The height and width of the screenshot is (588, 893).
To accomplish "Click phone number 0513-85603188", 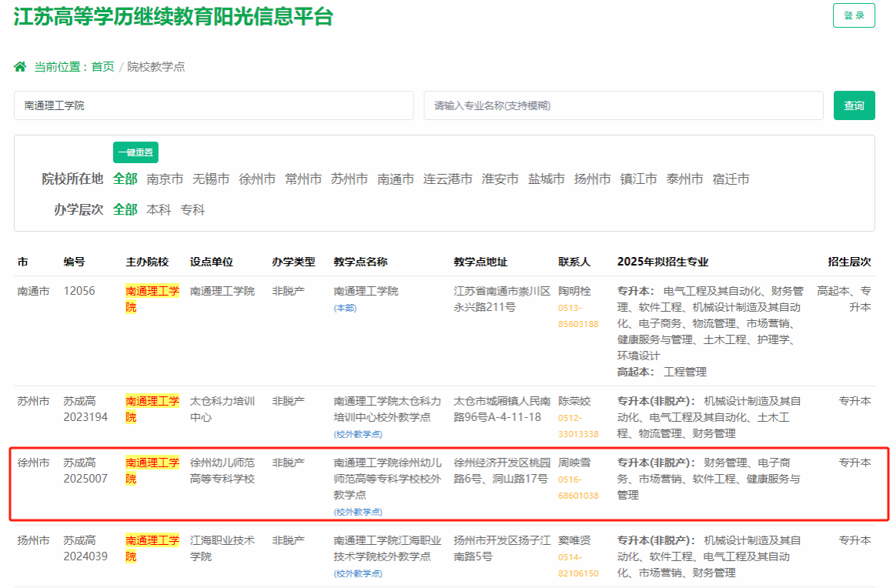I will click(x=577, y=316).
